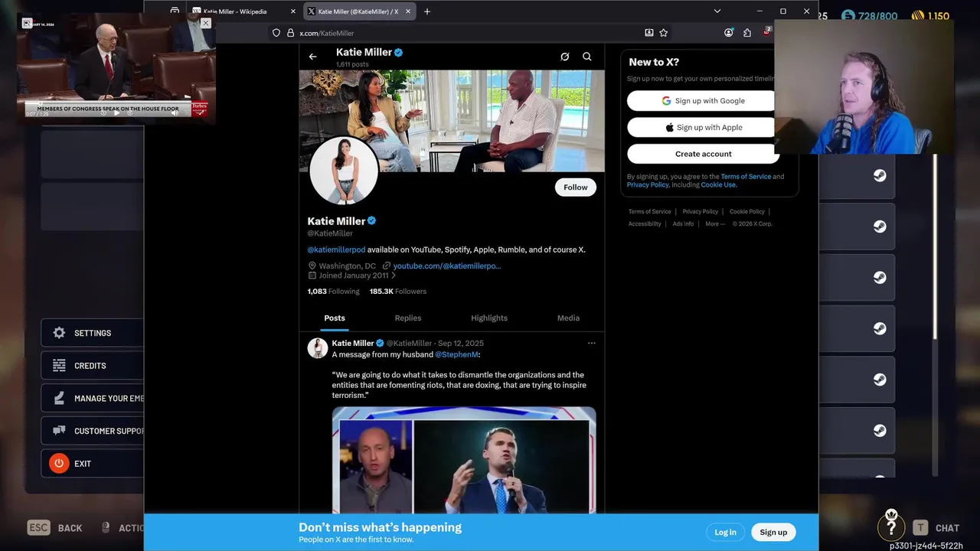Click the Create account button

coord(702,154)
